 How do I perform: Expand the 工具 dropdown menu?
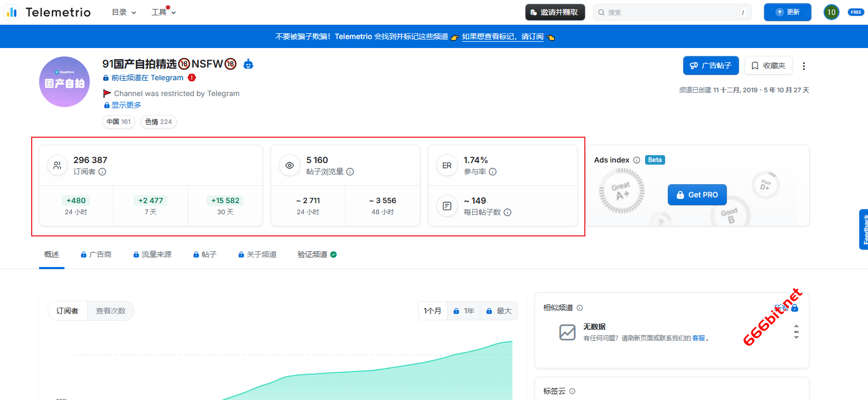pos(163,12)
